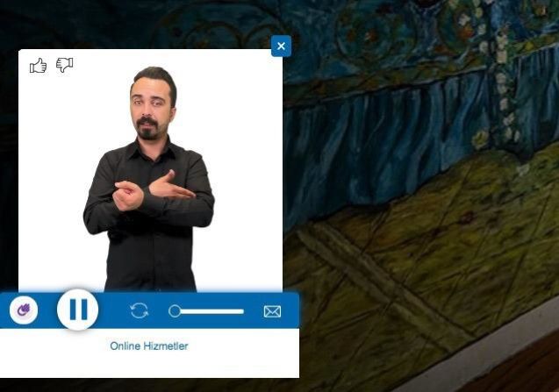Close the sign language video popup
Viewport: 559px width, 392px height.
click(x=281, y=46)
